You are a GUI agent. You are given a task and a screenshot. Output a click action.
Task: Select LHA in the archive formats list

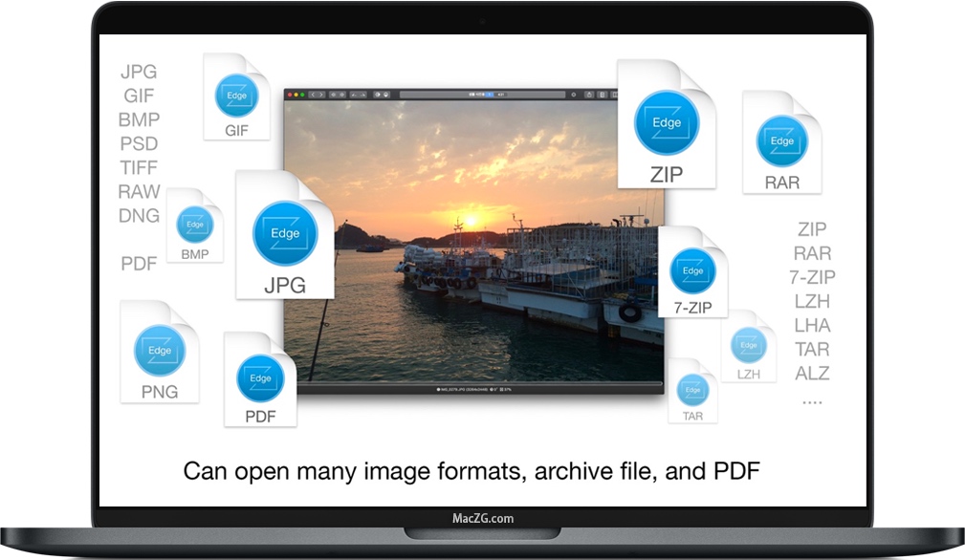coord(812,325)
